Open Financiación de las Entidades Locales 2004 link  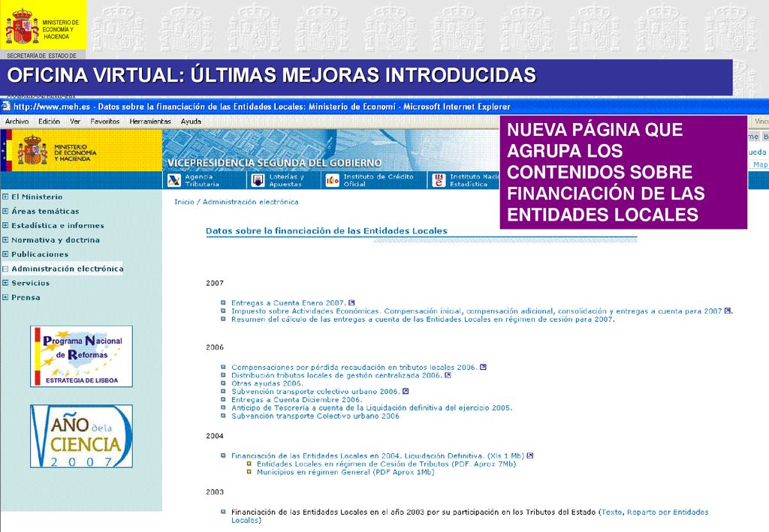point(378,455)
